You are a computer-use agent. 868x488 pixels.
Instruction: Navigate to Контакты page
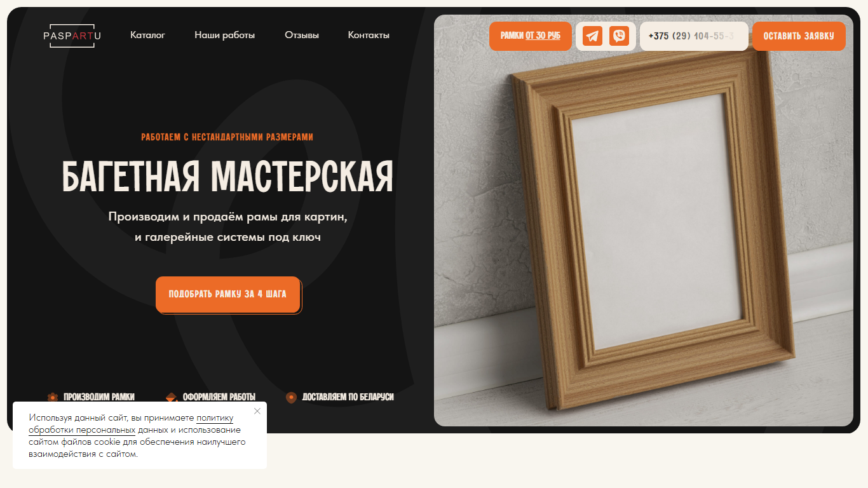pos(369,35)
